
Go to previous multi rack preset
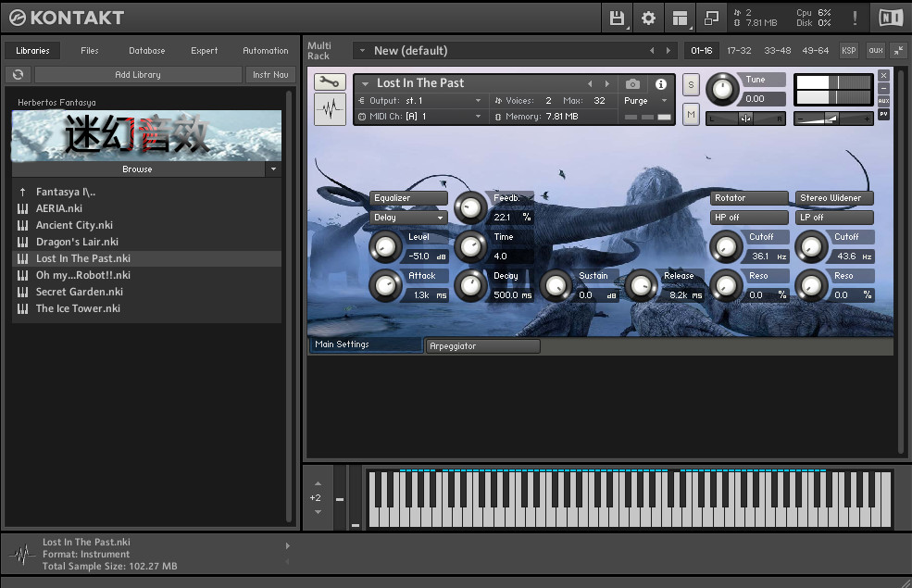(x=652, y=51)
